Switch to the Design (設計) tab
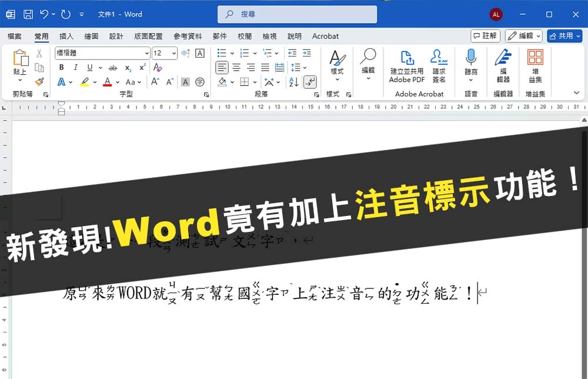 [116, 36]
